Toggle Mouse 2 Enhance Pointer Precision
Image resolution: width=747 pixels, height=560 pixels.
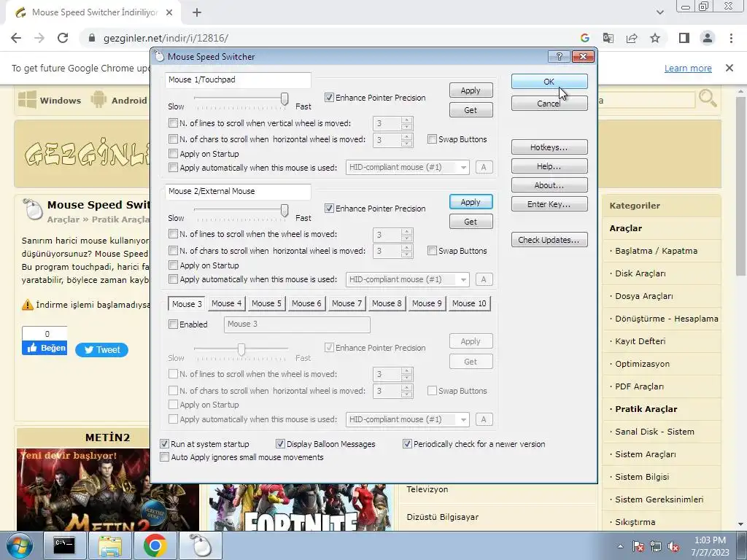pyautogui.click(x=329, y=209)
